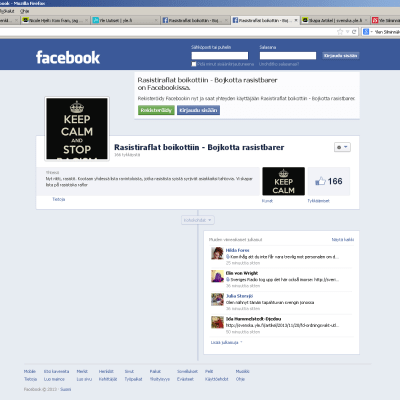Click the Henkilöt footer link
Viewport: 400px width, 400px height.
pos(106,371)
